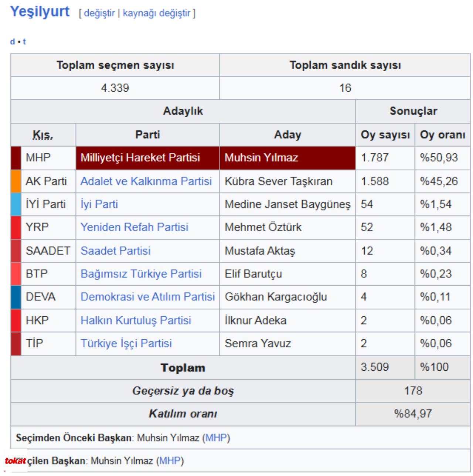
Task: Click the 'Oy oranı' column header
Action: pyautogui.click(x=443, y=135)
